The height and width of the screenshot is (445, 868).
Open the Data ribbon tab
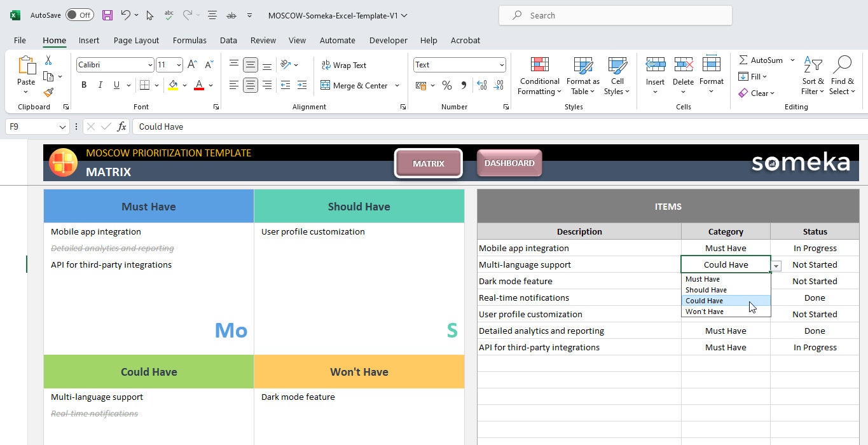[x=228, y=40]
